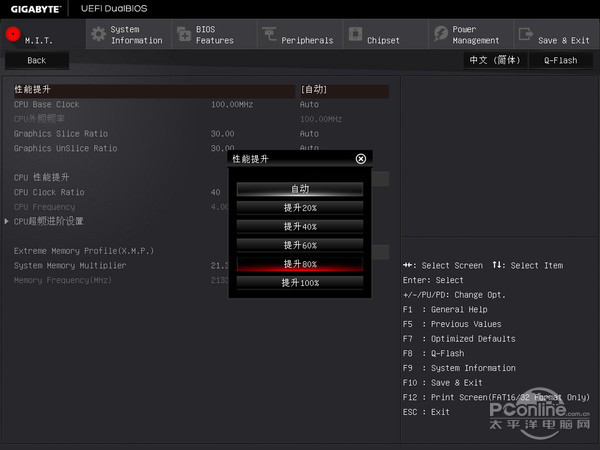This screenshot has width=600, height=450.
Task: Click the CPU Clock Ratio value 40
Action: pos(215,192)
